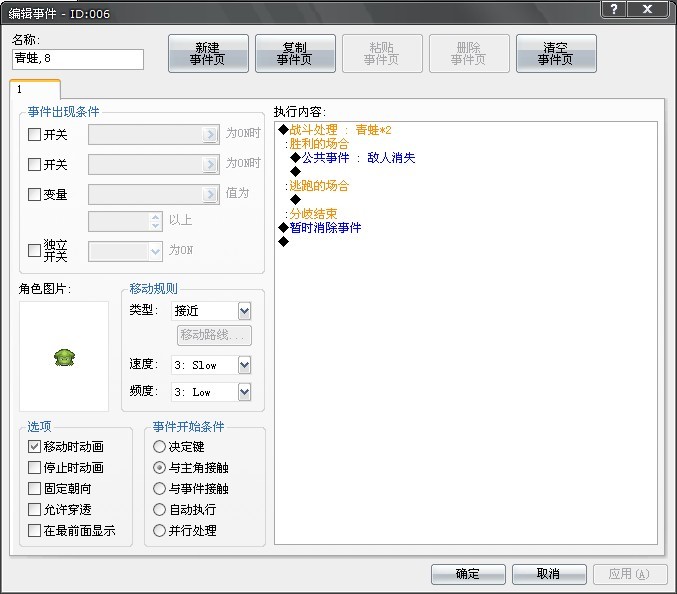Click the 移动路线 button
The width and height of the screenshot is (677, 594).
pyautogui.click(x=214, y=335)
